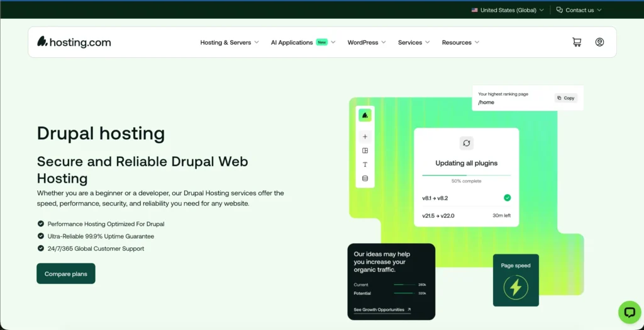Follow the See Growth Opportunities link

(382, 310)
